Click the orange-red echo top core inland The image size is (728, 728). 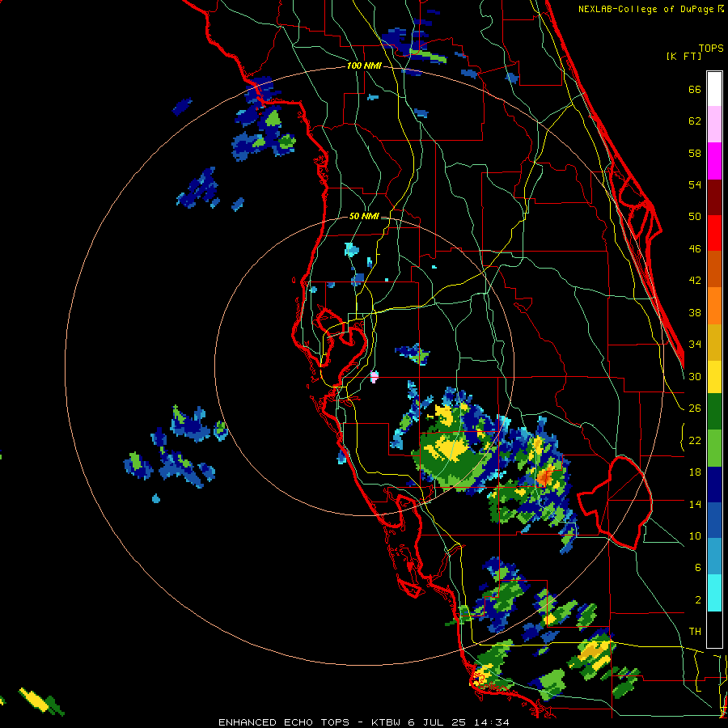pos(544,476)
